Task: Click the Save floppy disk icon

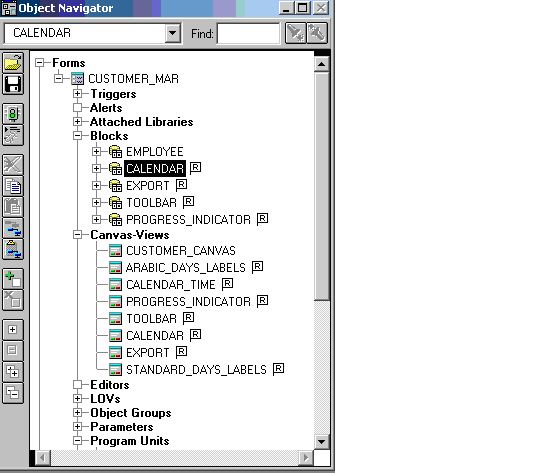Action: pos(13,84)
